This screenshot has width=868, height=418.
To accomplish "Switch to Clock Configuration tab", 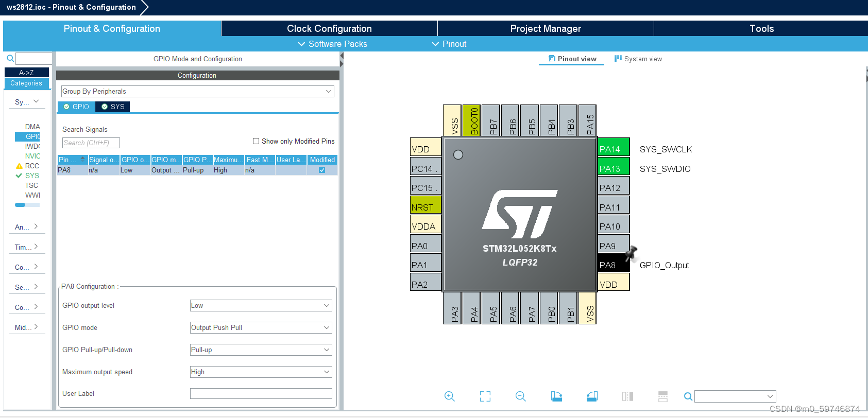I will [329, 29].
